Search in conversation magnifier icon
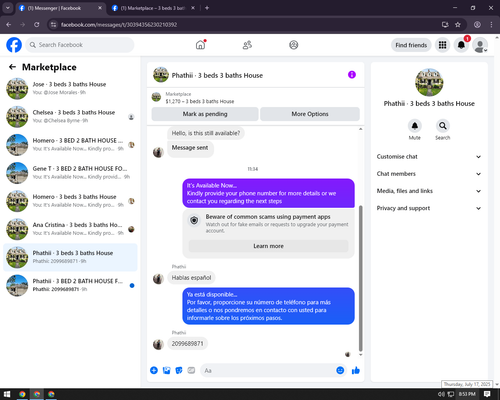500x400 pixels. click(443, 126)
